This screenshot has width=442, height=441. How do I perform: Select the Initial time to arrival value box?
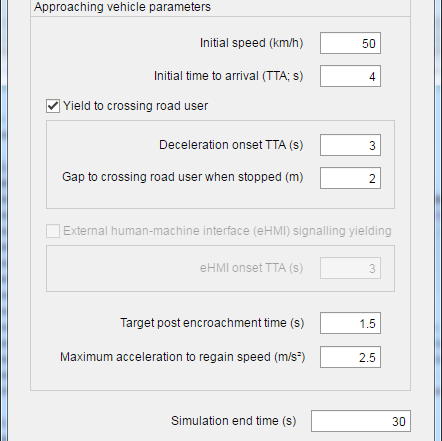pos(350,76)
